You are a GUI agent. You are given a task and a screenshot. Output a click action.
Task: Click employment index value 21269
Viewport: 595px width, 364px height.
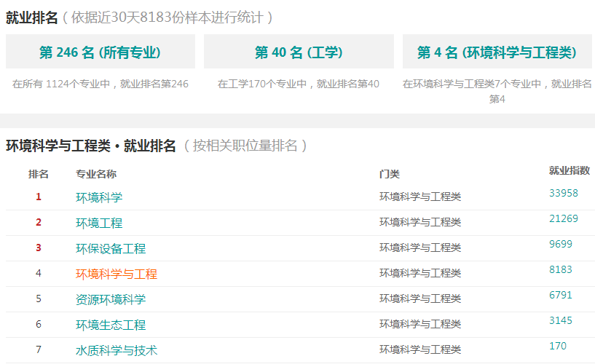click(x=564, y=218)
